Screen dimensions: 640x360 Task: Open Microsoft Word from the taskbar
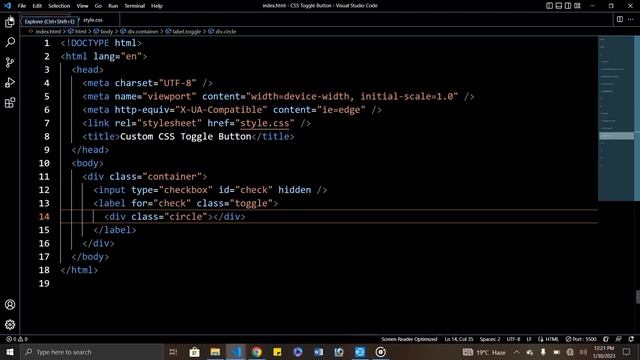[318, 352]
